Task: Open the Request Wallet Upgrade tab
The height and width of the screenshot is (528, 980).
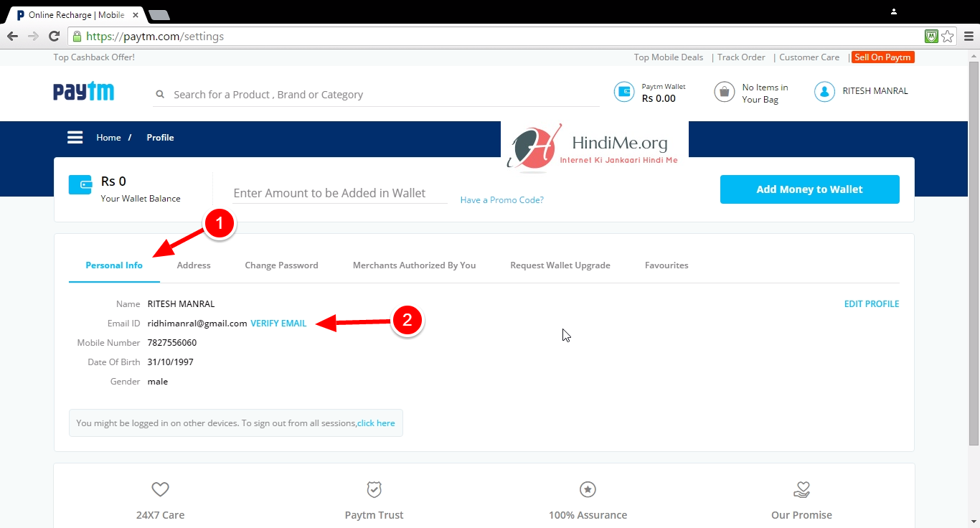Action: click(x=560, y=265)
